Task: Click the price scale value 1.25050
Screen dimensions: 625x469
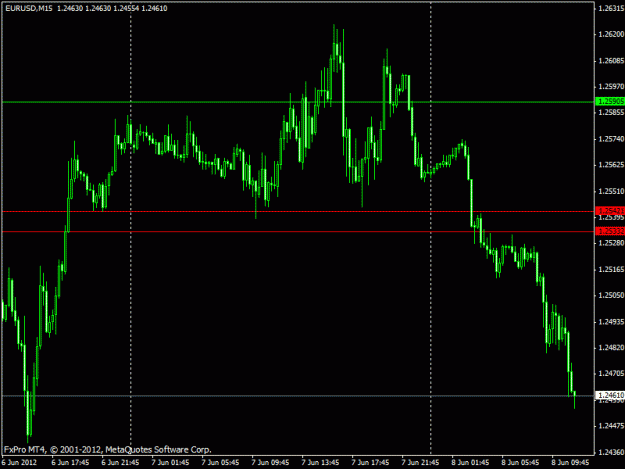Action: [611, 295]
